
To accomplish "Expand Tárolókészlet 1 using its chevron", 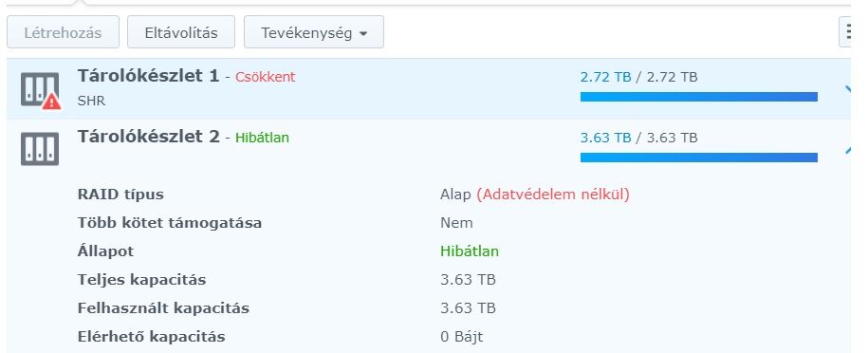I will pos(847,90).
